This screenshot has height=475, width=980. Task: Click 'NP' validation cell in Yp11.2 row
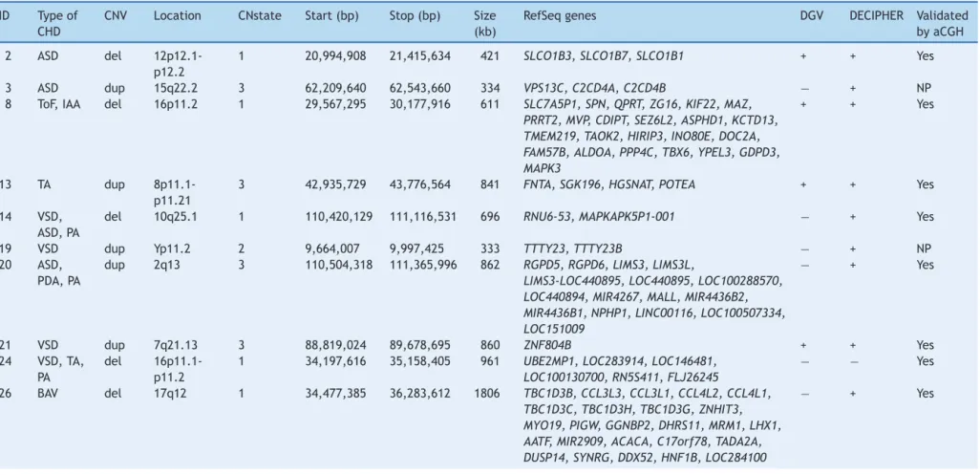(923, 248)
